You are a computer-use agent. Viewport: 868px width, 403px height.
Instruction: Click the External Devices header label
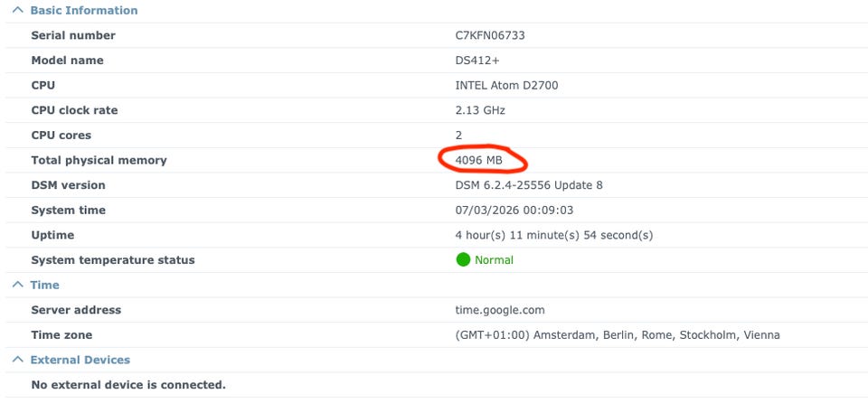tap(80, 360)
